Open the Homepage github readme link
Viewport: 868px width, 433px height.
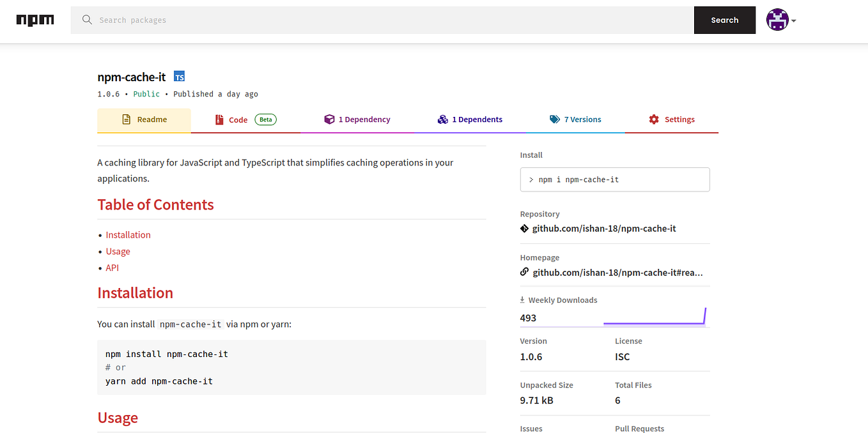click(x=617, y=273)
